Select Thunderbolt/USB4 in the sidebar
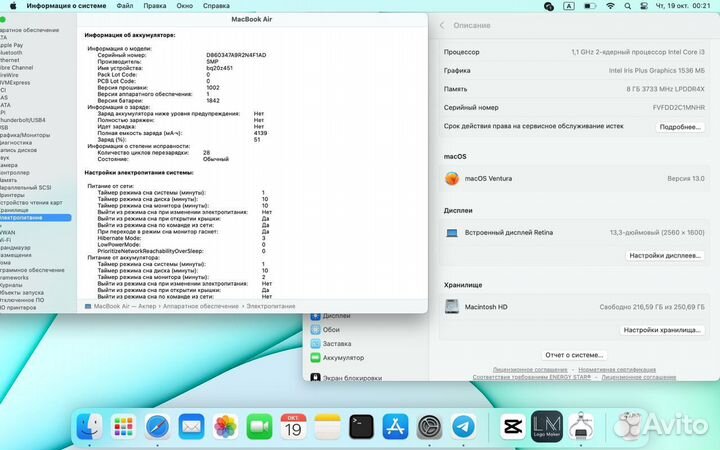Image resolution: width=720 pixels, height=450 pixels. [22, 120]
